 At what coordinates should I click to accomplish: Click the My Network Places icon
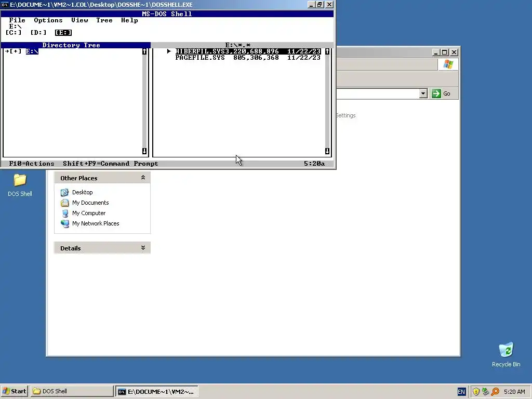point(65,224)
